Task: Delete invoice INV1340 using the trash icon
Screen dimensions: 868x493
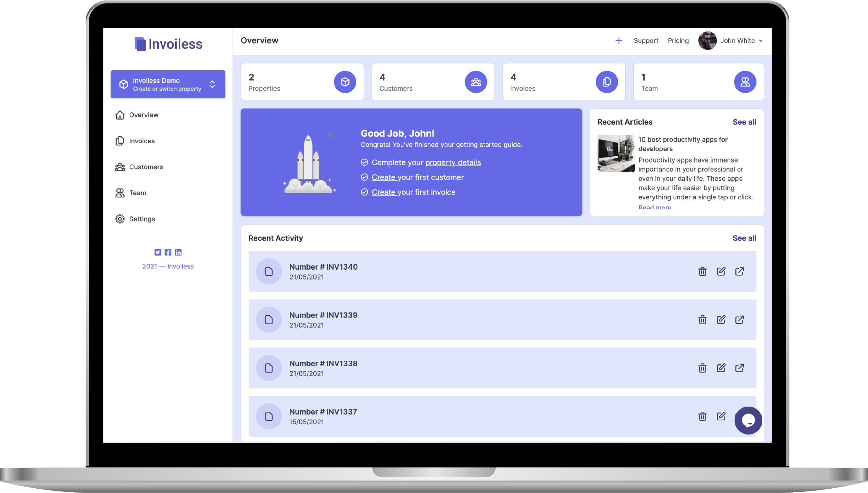Action: coord(702,271)
